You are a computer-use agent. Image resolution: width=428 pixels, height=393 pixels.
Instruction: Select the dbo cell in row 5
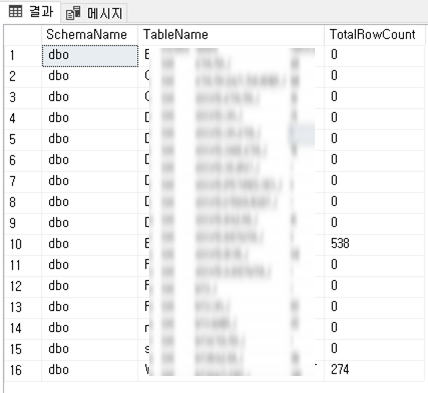click(90, 140)
